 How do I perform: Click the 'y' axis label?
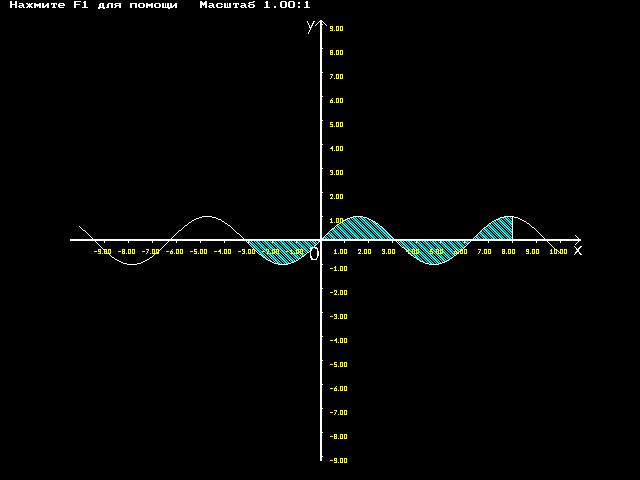pos(311,26)
